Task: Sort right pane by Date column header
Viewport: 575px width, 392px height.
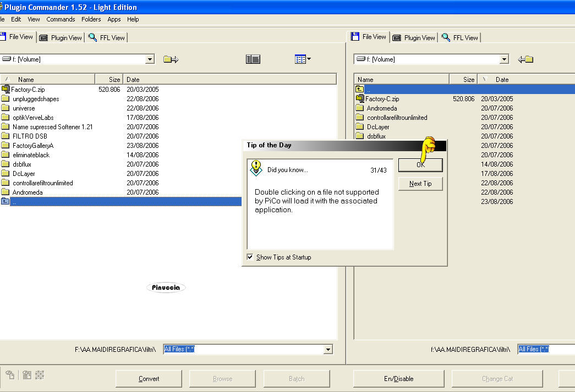Action: (526, 79)
